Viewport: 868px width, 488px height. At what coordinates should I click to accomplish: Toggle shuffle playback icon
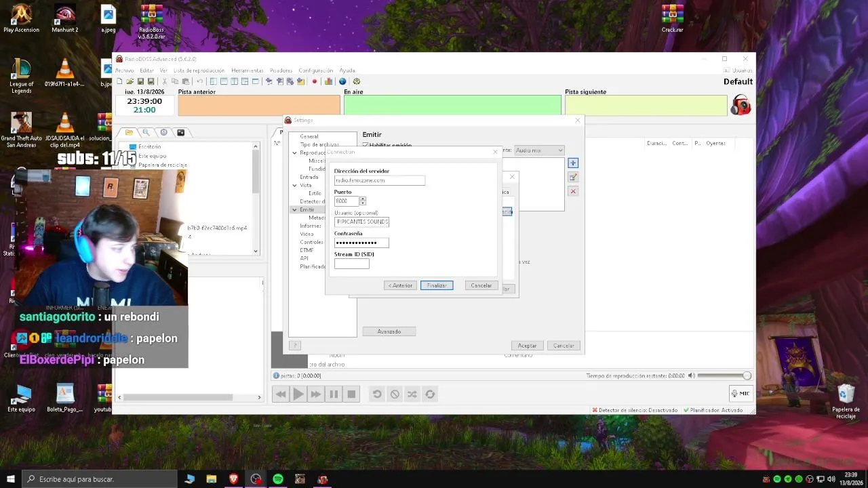tap(412, 394)
